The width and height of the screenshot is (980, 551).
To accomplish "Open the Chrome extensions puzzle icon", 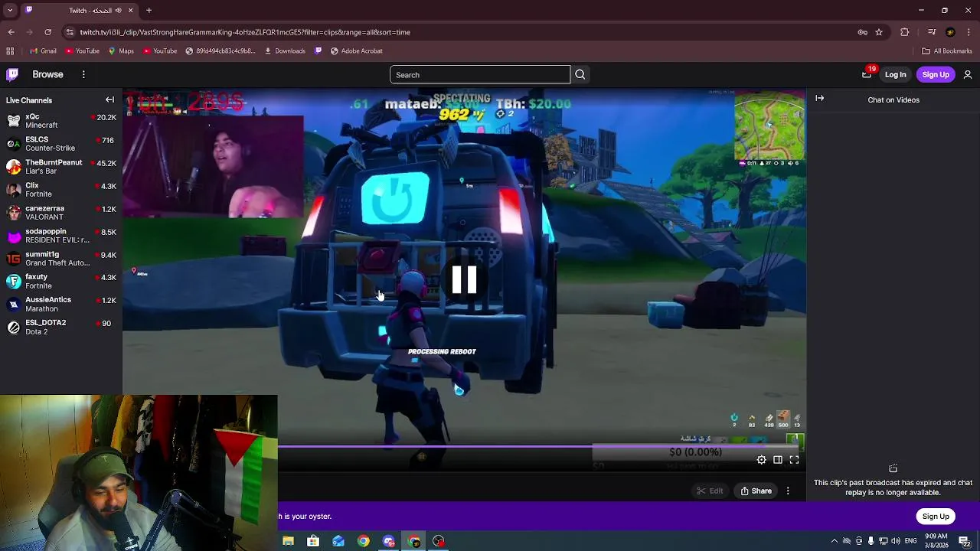I will [x=904, y=32].
